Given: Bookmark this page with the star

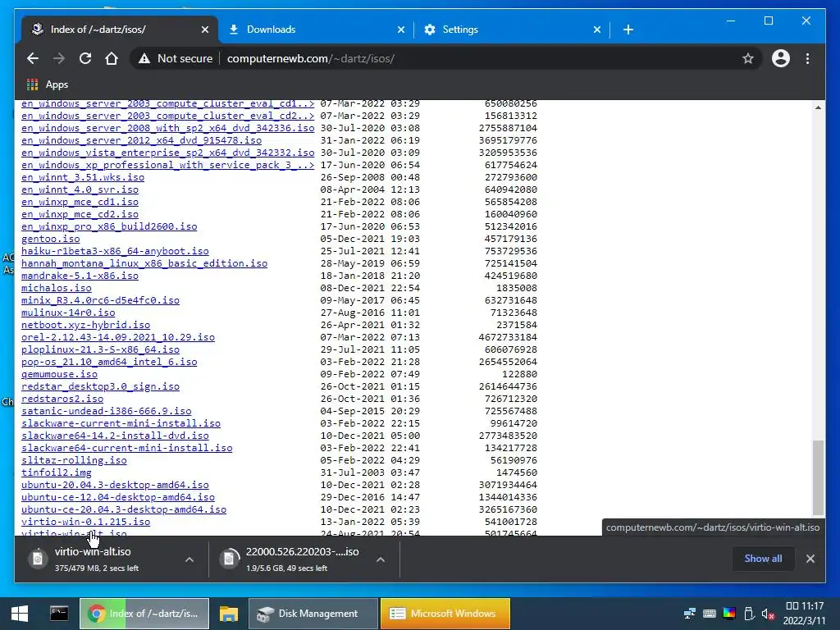Looking at the screenshot, I should coord(748,58).
